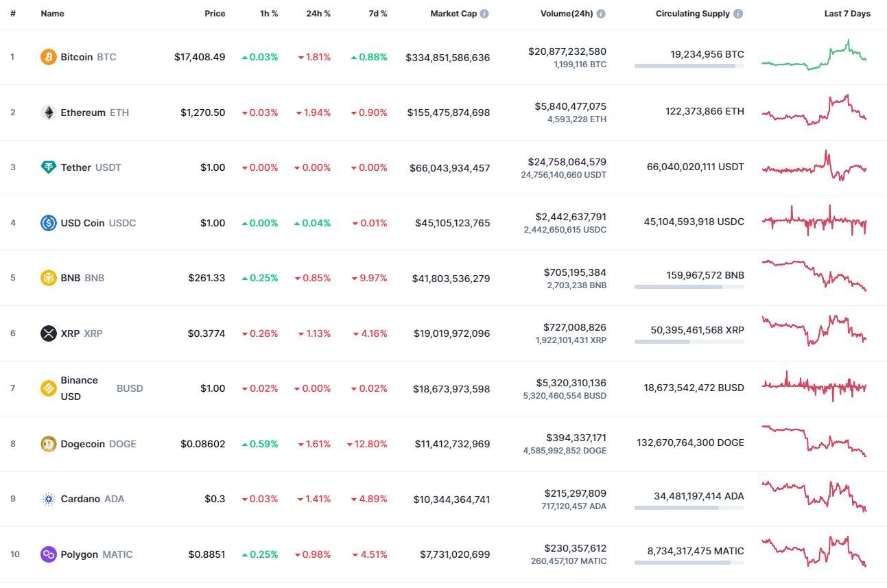The width and height of the screenshot is (887, 588).
Task: Click the Tether coin icon
Action: 48,167
